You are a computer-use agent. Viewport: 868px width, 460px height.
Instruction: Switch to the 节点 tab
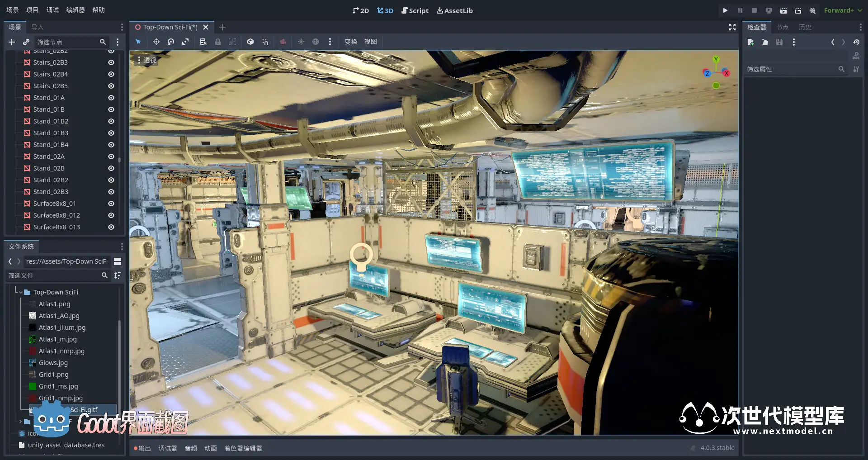point(782,27)
